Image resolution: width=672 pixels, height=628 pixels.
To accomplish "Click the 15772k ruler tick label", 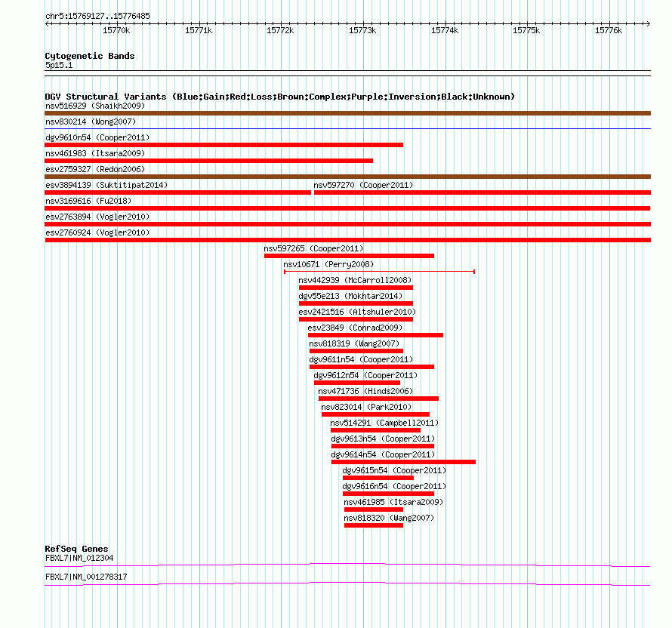I will click(280, 30).
